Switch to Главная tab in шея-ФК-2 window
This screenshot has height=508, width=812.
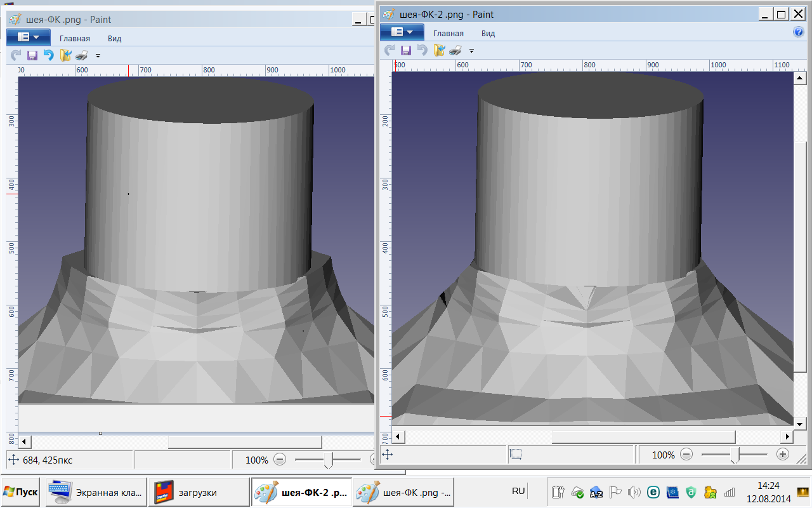coord(448,33)
